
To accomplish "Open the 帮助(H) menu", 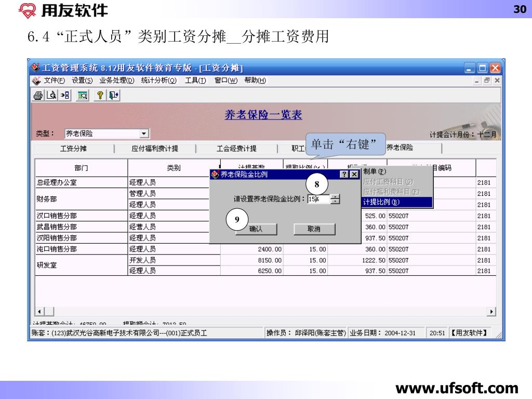I will [x=255, y=81].
